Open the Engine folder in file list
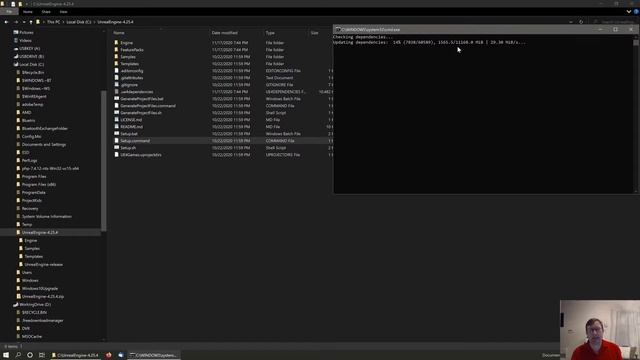 coord(126,43)
